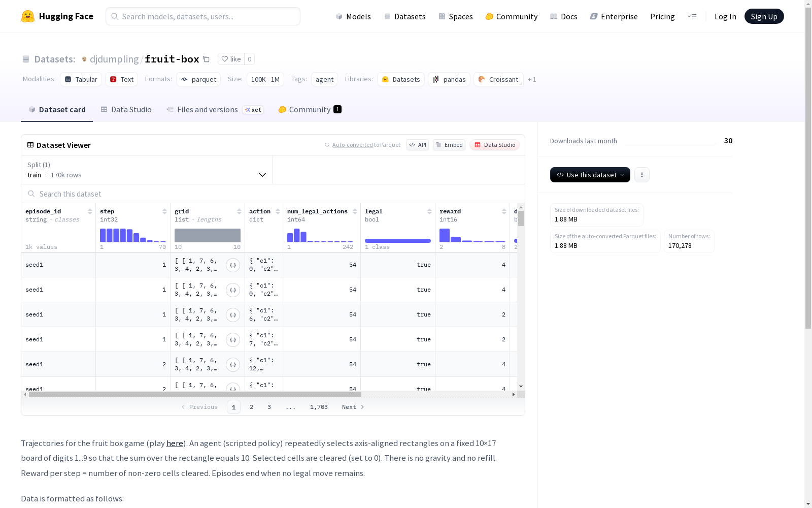The width and height of the screenshot is (812, 508).
Task: Focus the search models, datasets, users field
Action: click(203, 16)
